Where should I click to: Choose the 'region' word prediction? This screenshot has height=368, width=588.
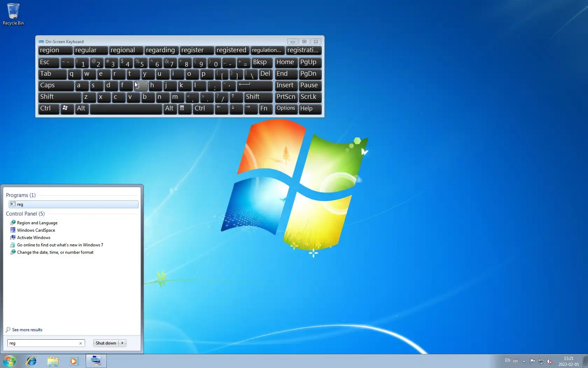click(55, 50)
